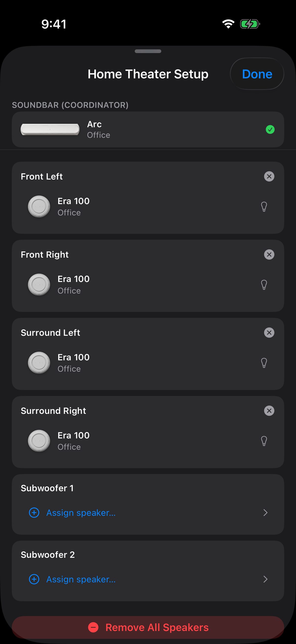Viewport: 296px width, 644px height.
Task: Remove the Front Right speaker assignment
Action: click(x=269, y=254)
